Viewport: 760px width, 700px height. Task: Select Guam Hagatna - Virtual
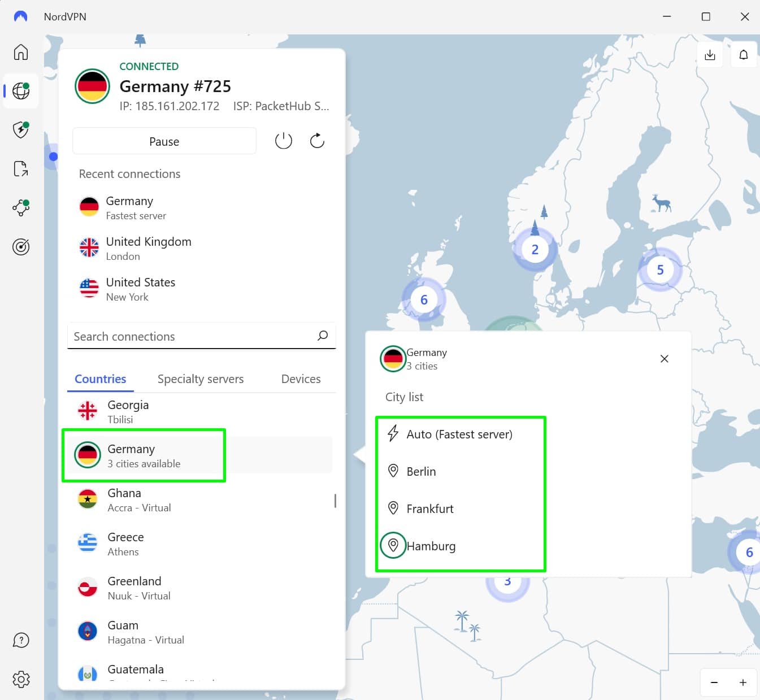click(x=201, y=632)
